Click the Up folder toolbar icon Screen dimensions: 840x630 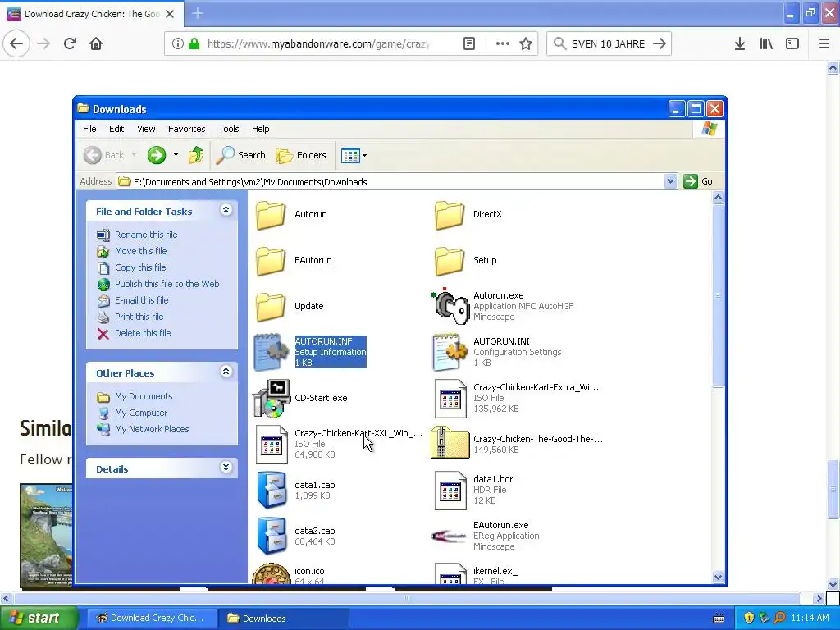196,155
